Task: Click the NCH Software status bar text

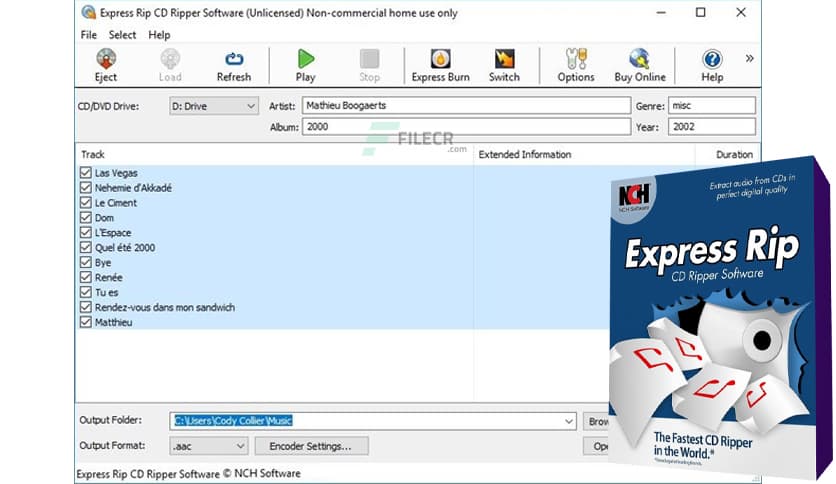Action: coord(188,473)
